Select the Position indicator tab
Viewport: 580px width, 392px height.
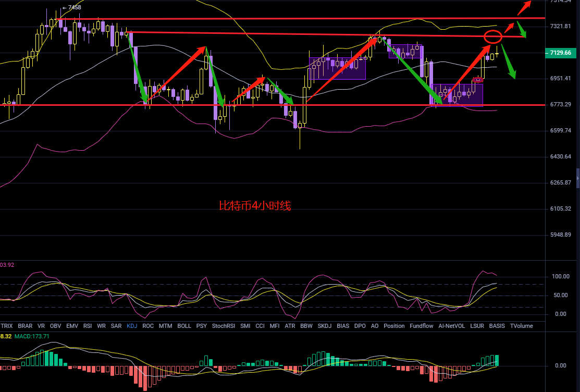(x=394, y=326)
